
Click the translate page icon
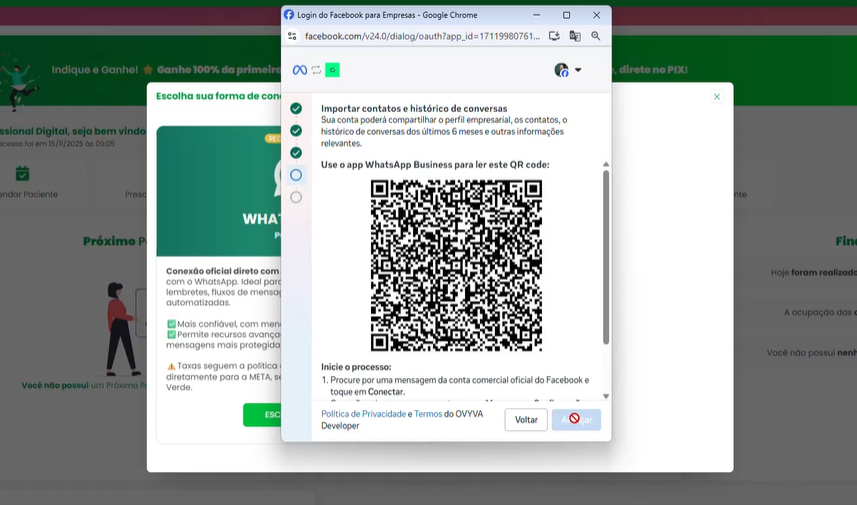pyautogui.click(x=575, y=36)
